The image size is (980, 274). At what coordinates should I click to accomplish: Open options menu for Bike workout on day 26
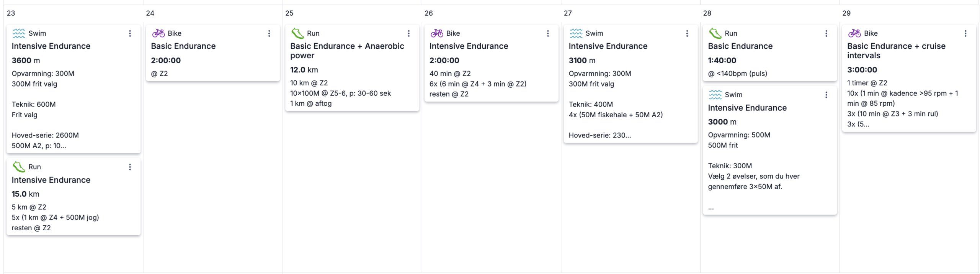(548, 33)
